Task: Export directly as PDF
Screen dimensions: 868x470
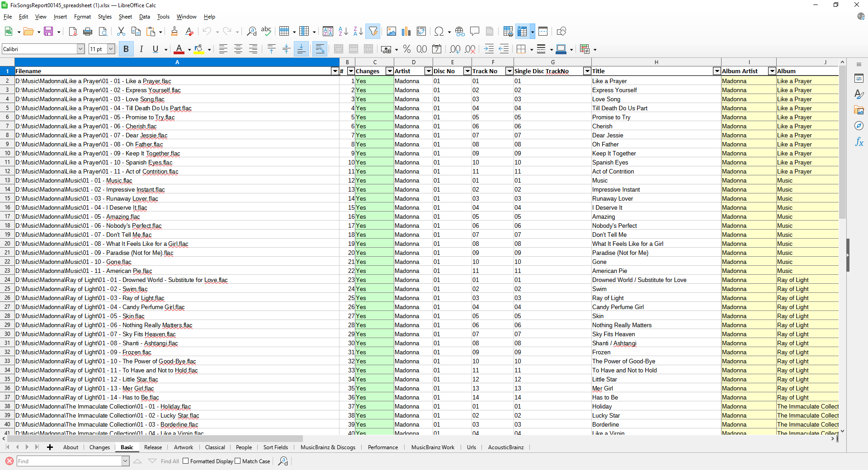Action: coord(73,31)
